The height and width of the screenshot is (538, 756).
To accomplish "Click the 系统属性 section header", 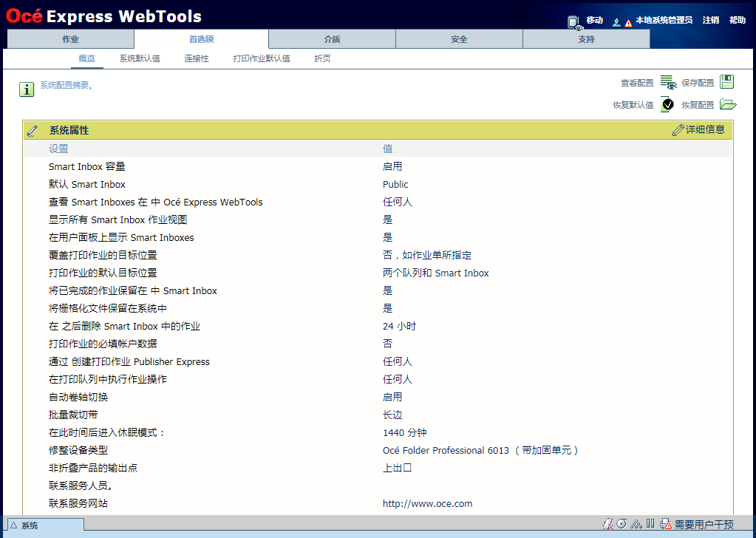I will [x=69, y=130].
